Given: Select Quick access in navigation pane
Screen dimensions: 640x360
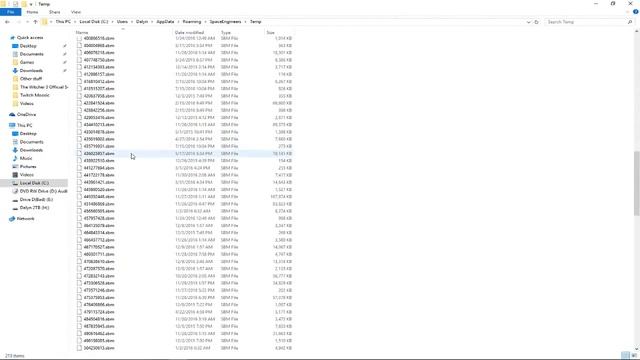Looking at the screenshot, I should tap(30, 38).
